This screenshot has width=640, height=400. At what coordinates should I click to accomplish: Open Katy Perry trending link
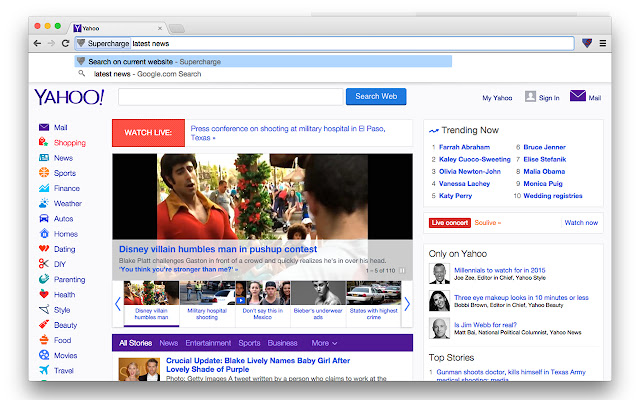[456, 196]
